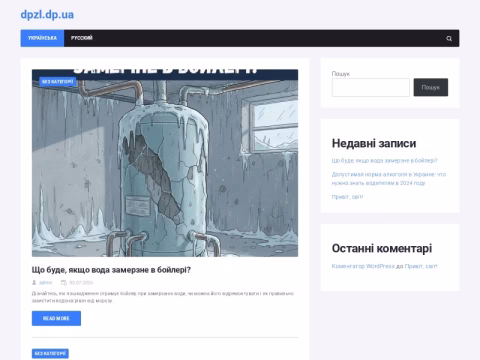This screenshot has width=480, height=360.
Task: Click the post date under title
Action: click(x=81, y=282)
